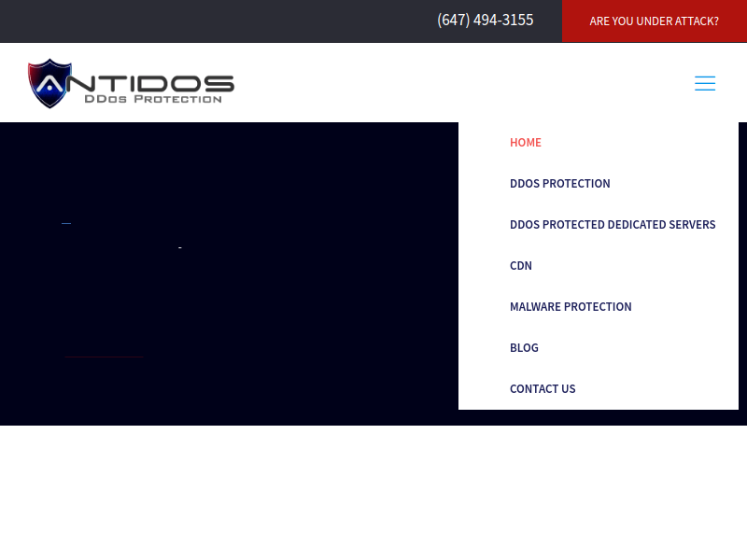
Task: Click the blank white area below the hero
Action: (373, 495)
